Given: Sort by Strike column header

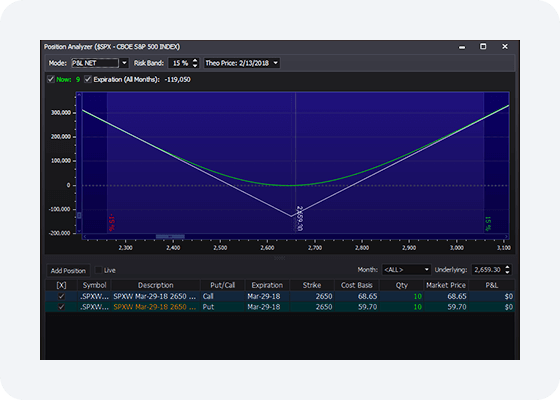Looking at the screenshot, I should 312,285.
